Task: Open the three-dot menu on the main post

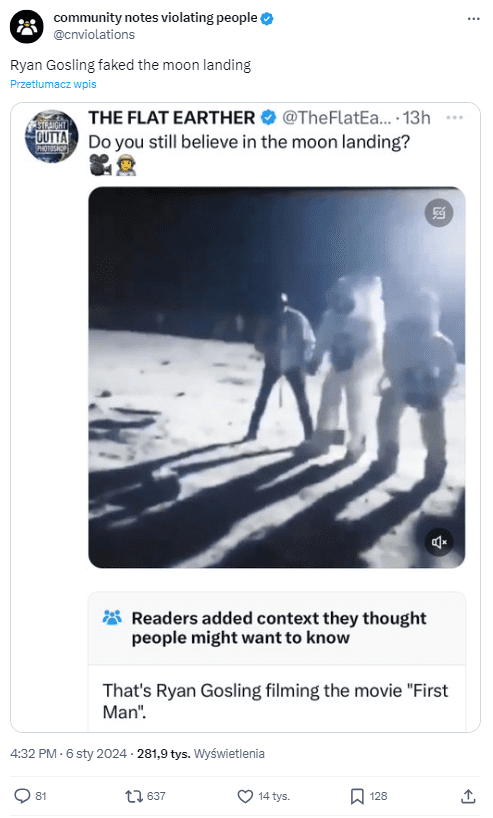Action: pyautogui.click(x=473, y=19)
